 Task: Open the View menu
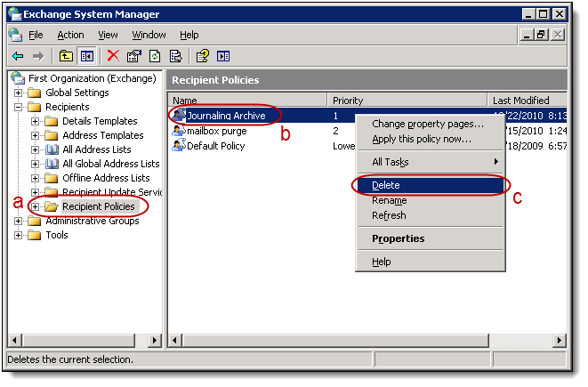pos(108,35)
